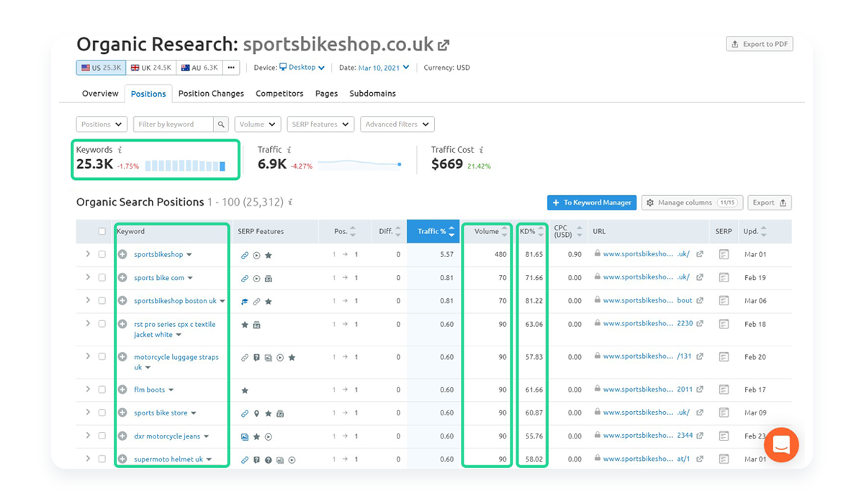Click the Filter by keyword input field
Viewport: 864px width, 504px height.
click(x=174, y=124)
